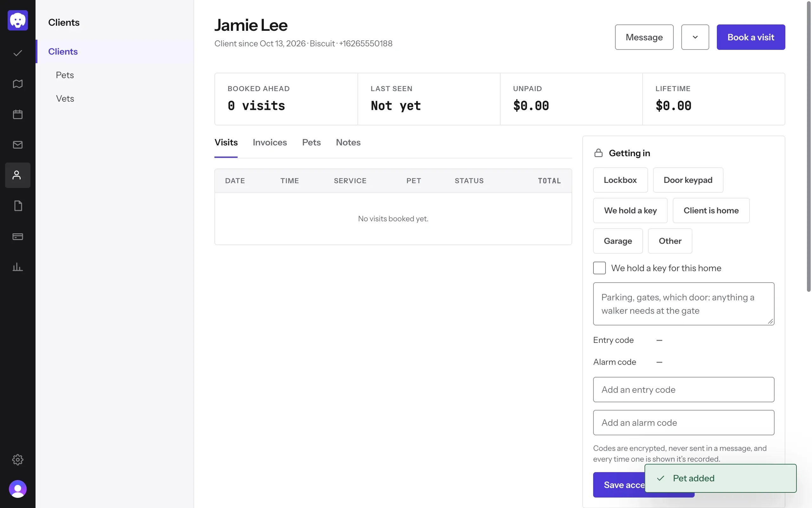812x508 pixels.
Task: Click the access notes text area
Action: 684,304
